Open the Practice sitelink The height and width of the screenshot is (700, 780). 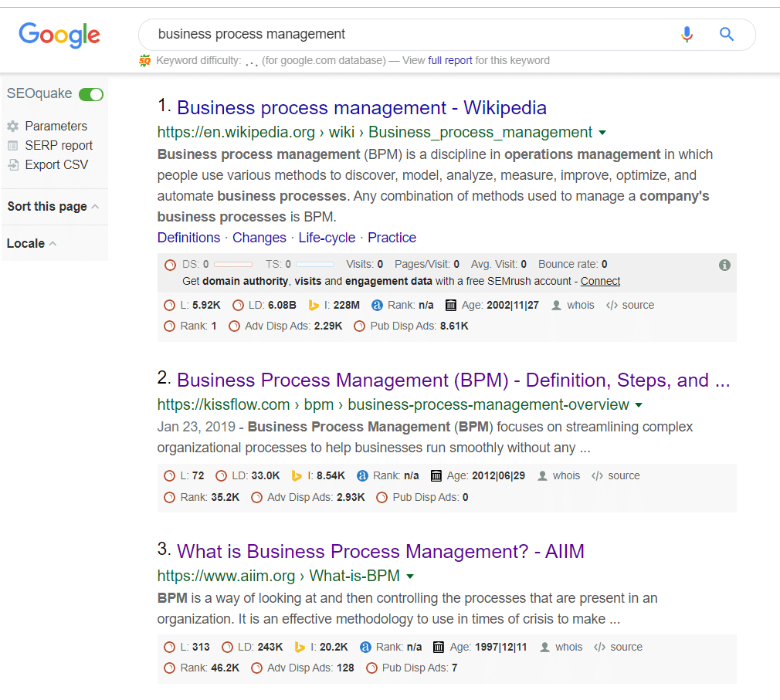(392, 238)
